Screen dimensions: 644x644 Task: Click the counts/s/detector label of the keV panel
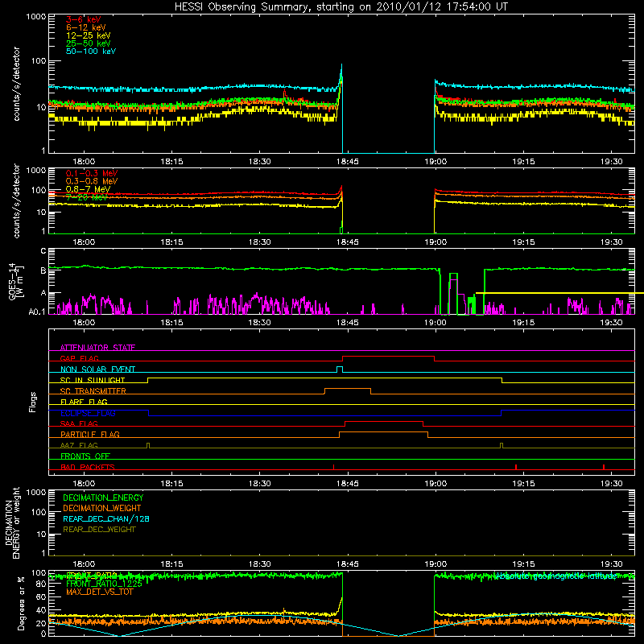coord(16,84)
